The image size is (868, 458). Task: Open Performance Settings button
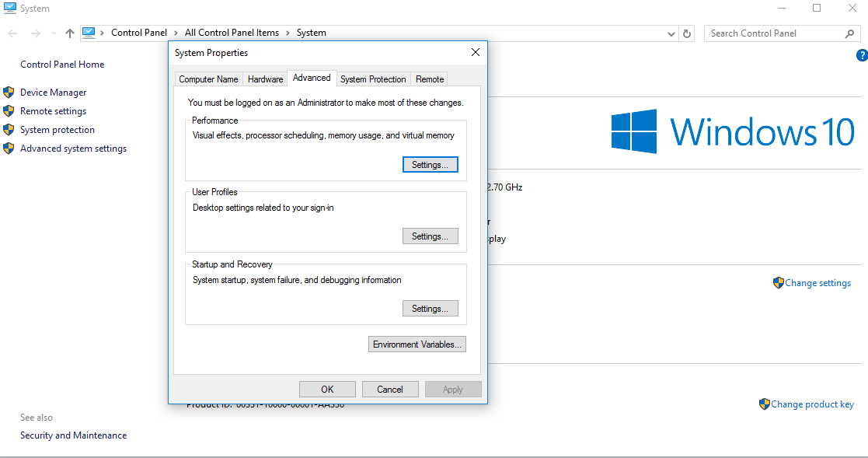pyautogui.click(x=431, y=165)
